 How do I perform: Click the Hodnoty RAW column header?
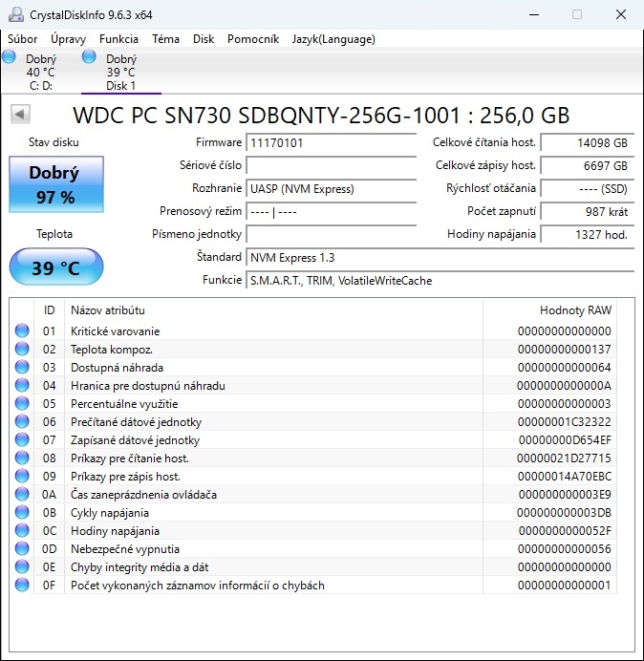[550, 310]
